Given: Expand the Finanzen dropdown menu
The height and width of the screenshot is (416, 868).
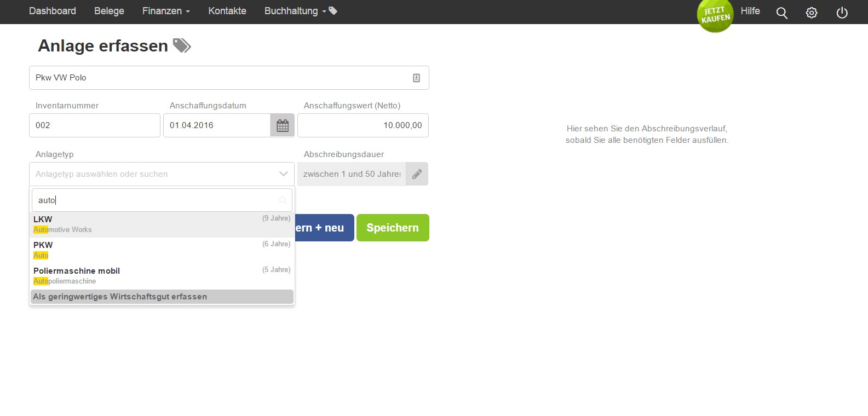Looking at the screenshot, I should pyautogui.click(x=166, y=11).
